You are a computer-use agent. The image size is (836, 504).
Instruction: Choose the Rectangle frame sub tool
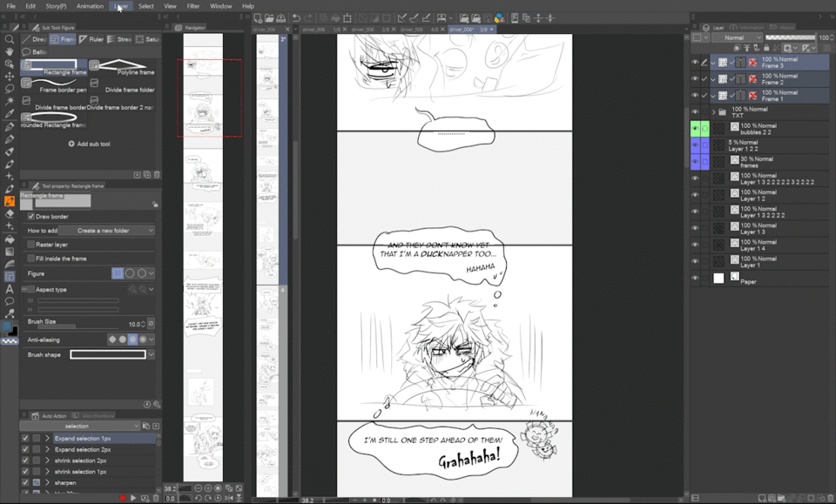click(54, 67)
